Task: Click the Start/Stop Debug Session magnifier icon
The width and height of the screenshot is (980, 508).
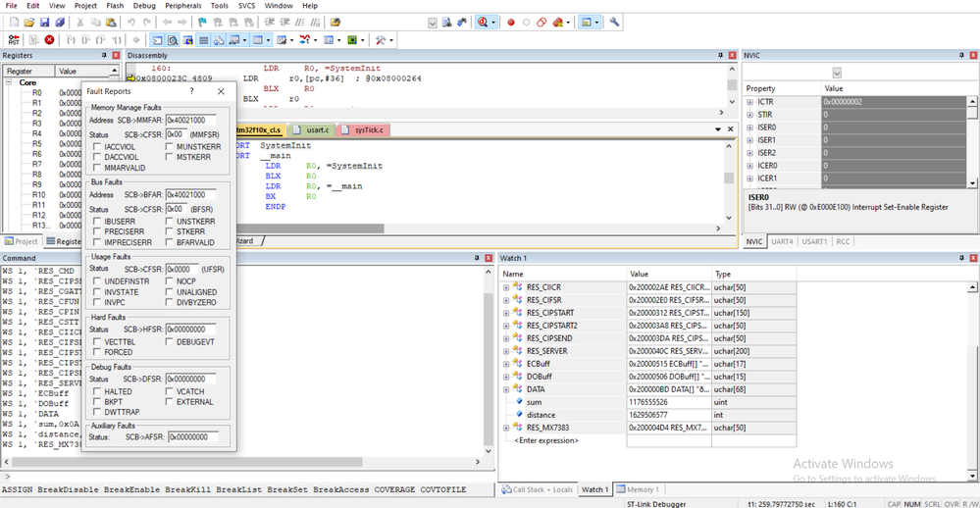Action: pos(483,22)
